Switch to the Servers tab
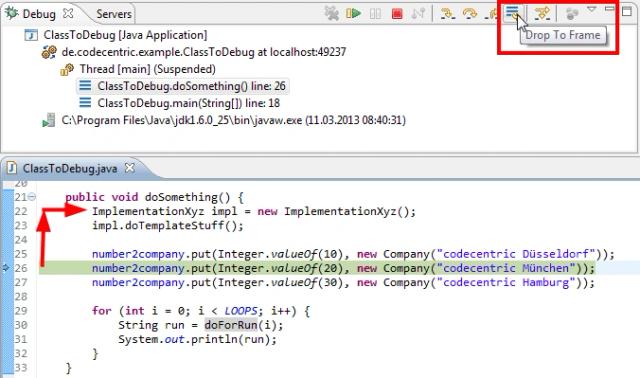Viewport: 640px width, 378px height. coord(113,14)
